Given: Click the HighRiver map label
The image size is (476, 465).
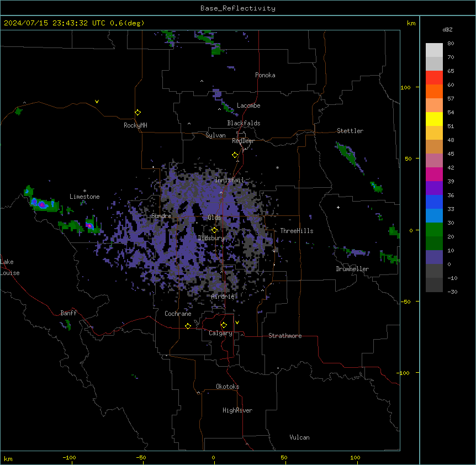Looking at the screenshot, I should click(x=237, y=410).
